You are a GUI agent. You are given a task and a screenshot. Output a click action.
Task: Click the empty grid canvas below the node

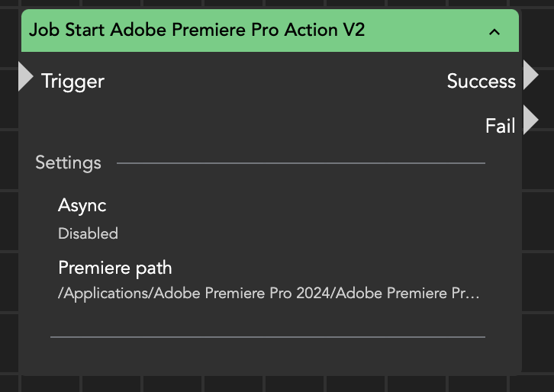pos(275,384)
